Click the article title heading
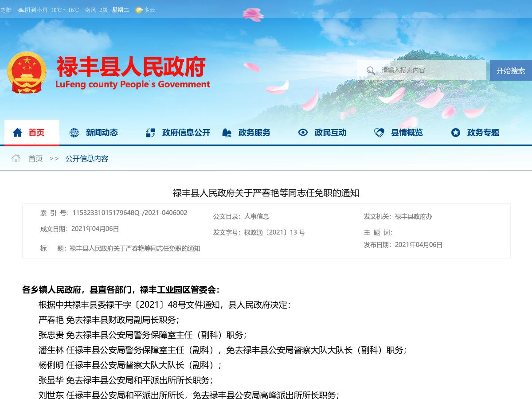 pos(266,193)
